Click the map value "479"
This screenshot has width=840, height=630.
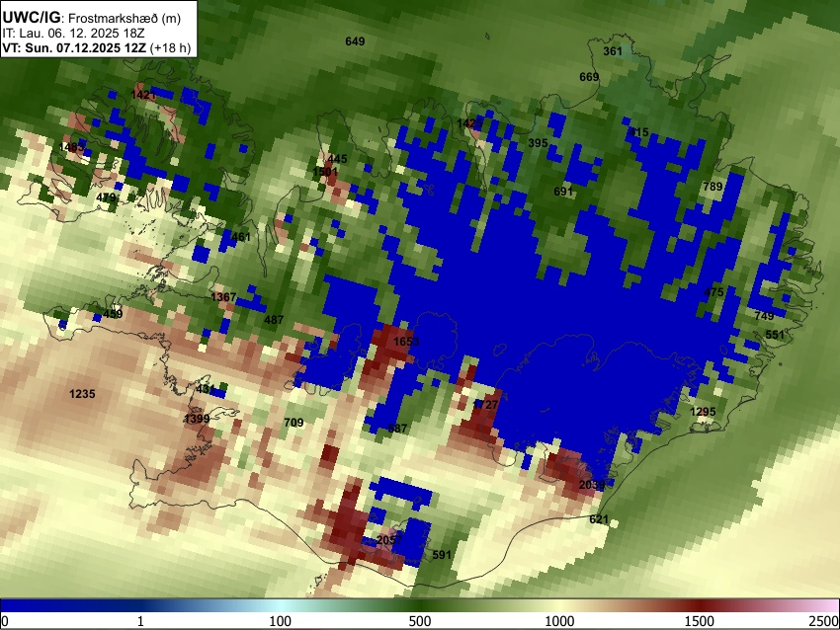point(106,197)
